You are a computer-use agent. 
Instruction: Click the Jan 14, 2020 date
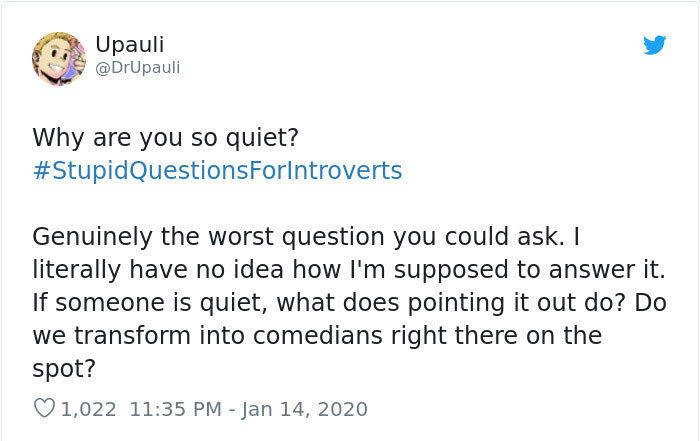coord(306,409)
